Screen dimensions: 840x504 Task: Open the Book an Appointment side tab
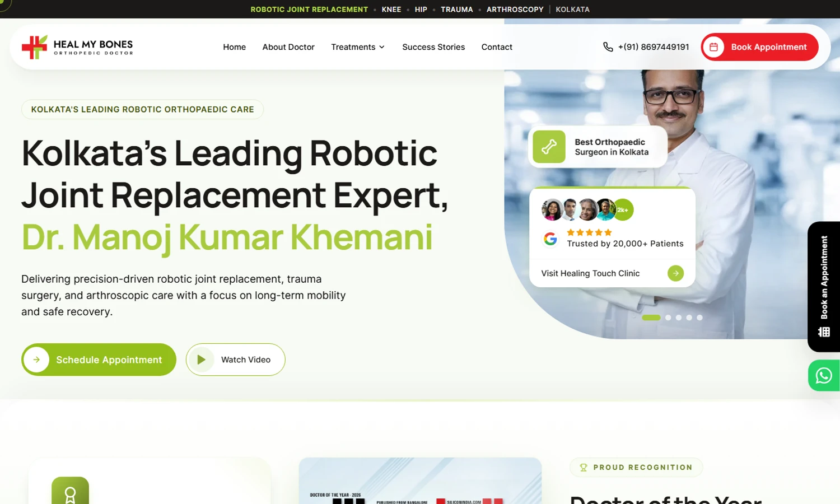tap(824, 286)
